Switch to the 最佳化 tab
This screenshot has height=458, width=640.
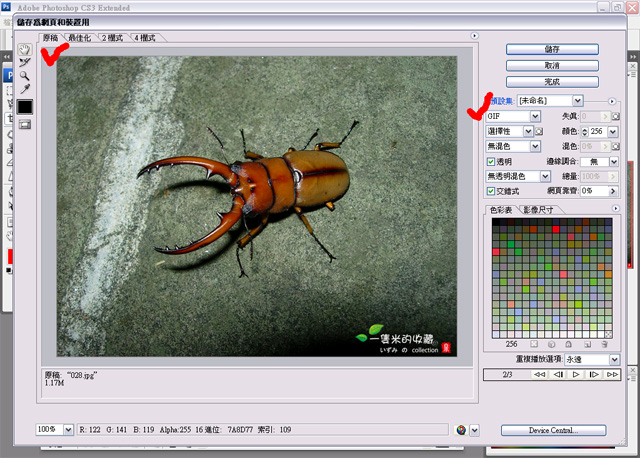(x=79, y=37)
